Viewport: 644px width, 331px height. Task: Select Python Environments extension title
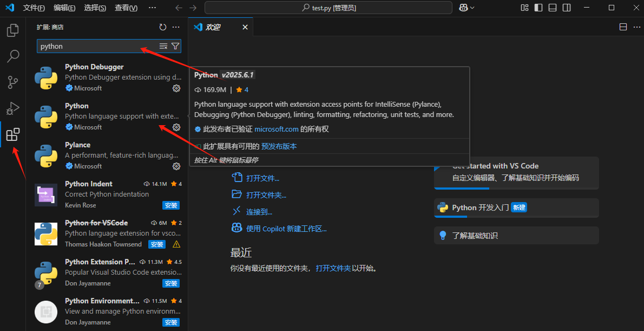(x=102, y=301)
